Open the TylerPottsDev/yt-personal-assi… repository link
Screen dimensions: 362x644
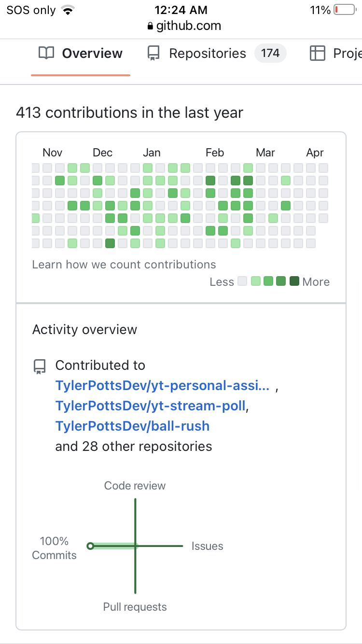[x=162, y=386]
